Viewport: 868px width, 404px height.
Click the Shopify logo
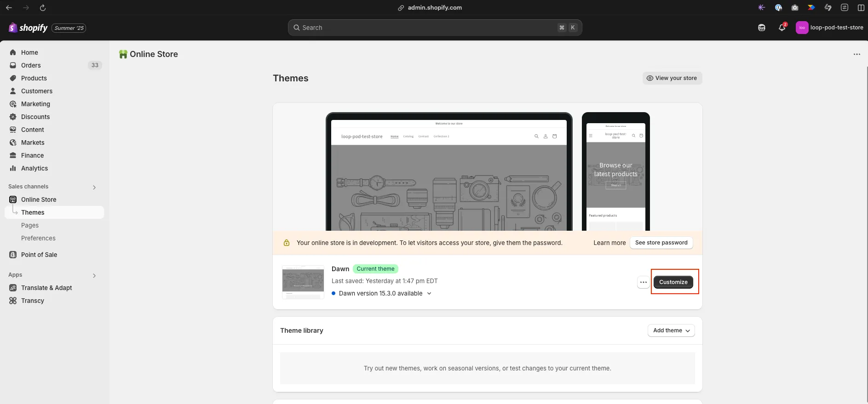(x=28, y=28)
